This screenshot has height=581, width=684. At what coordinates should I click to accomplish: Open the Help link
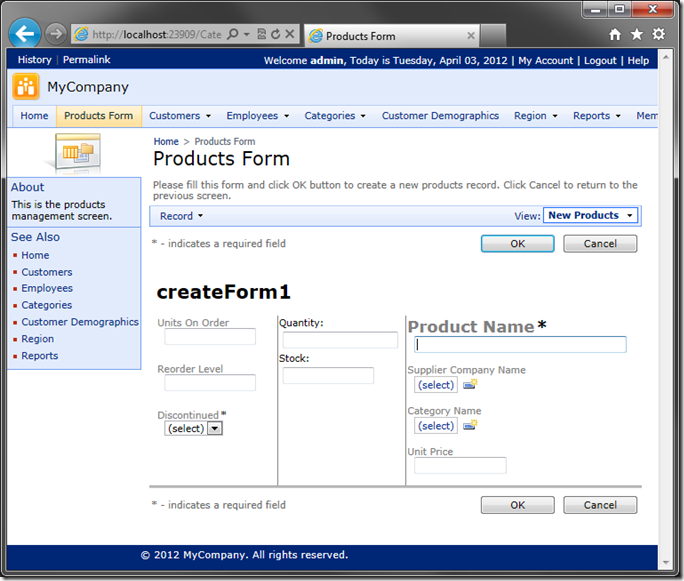click(x=638, y=61)
